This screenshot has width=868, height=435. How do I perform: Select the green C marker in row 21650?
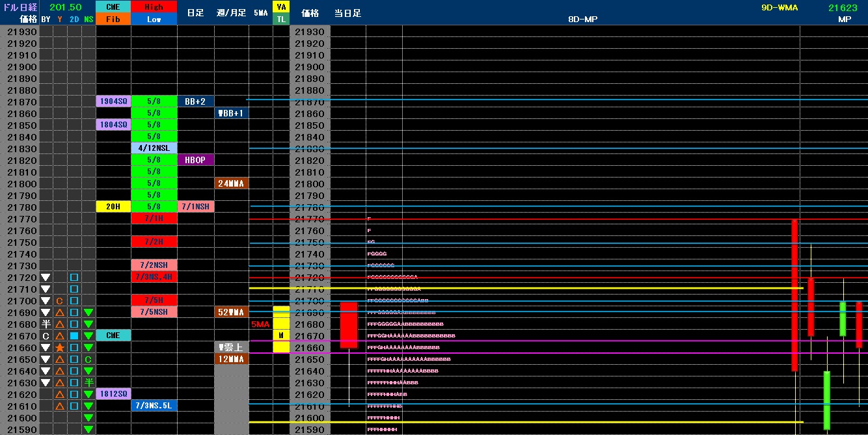tap(88, 360)
